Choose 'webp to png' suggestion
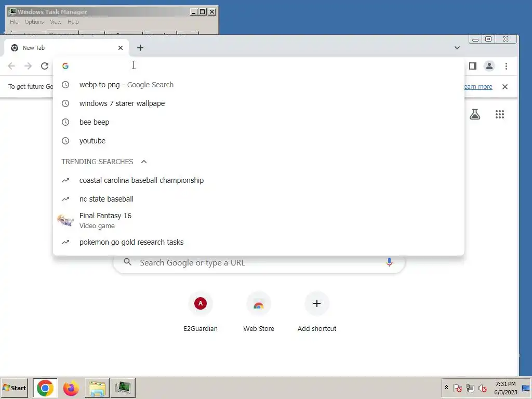 pos(259,85)
